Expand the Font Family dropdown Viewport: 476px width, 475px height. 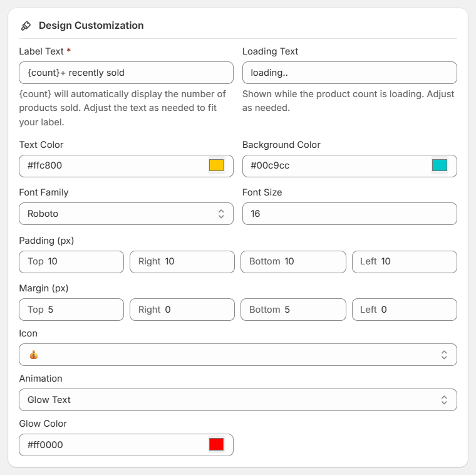pyautogui.click(x=126, y=214)
